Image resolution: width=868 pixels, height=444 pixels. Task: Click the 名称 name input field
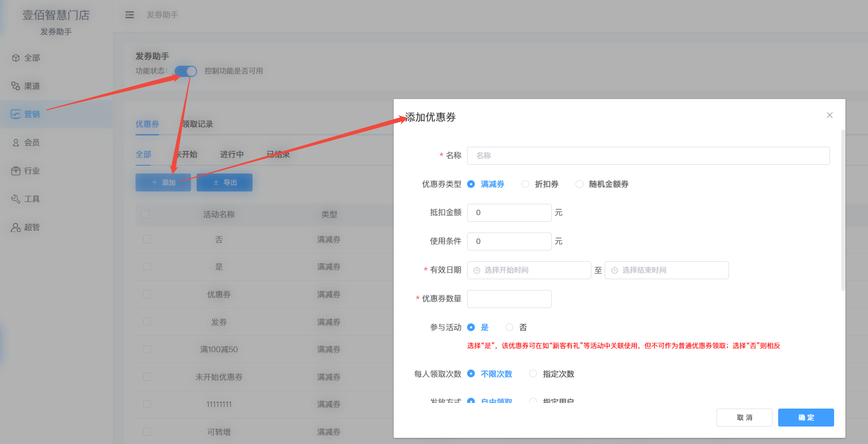648,156
